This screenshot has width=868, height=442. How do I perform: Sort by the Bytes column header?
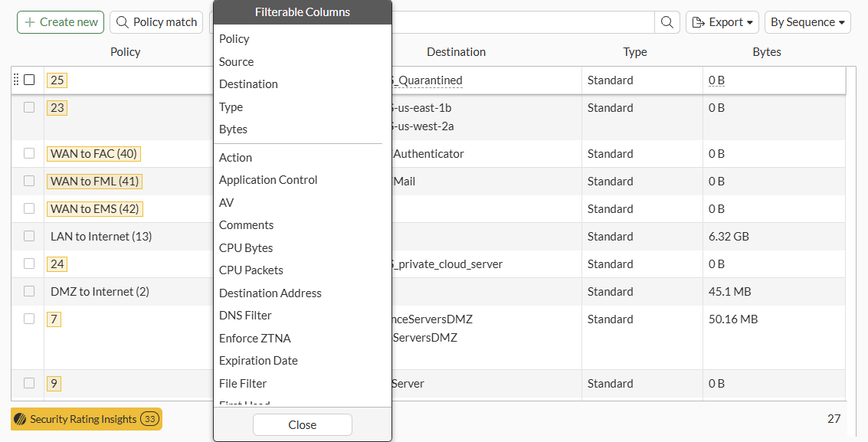click(x=767, y=52)
